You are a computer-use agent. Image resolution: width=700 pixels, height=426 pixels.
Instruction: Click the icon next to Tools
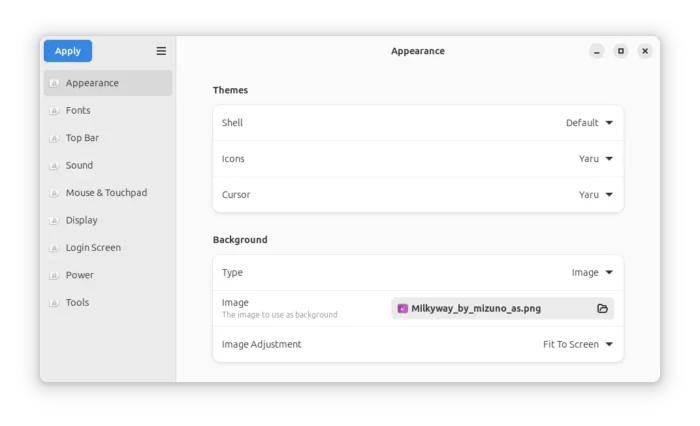[54, 302]
